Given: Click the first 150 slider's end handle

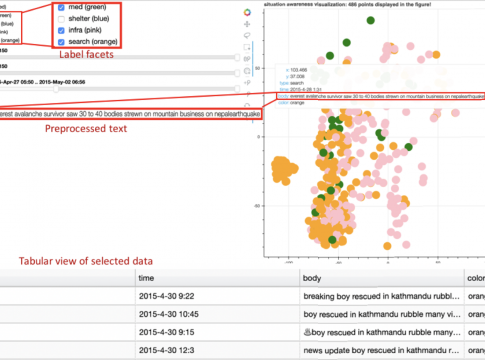Looking at the screenshot, I should [237, 57].
